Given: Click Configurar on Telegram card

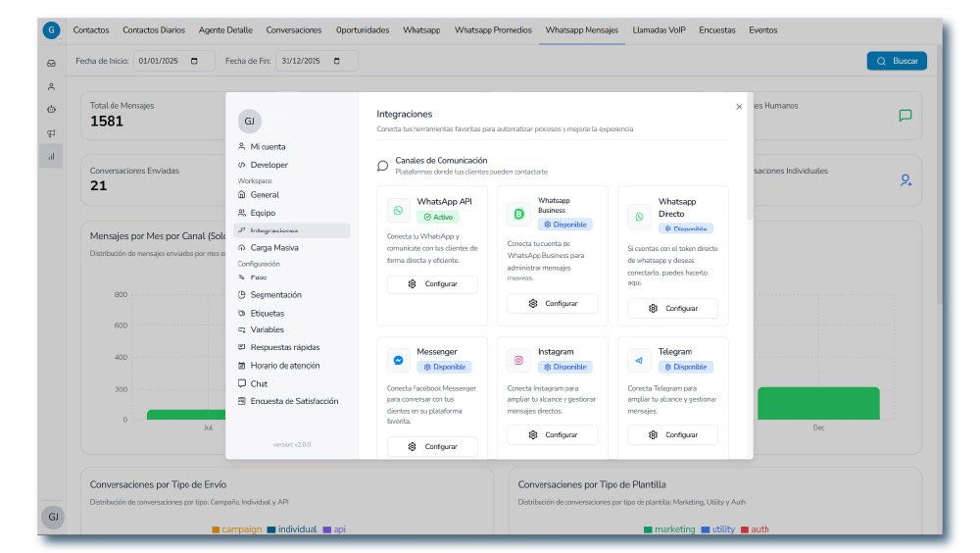Looking at the screenshot, I should click(672, 434).
